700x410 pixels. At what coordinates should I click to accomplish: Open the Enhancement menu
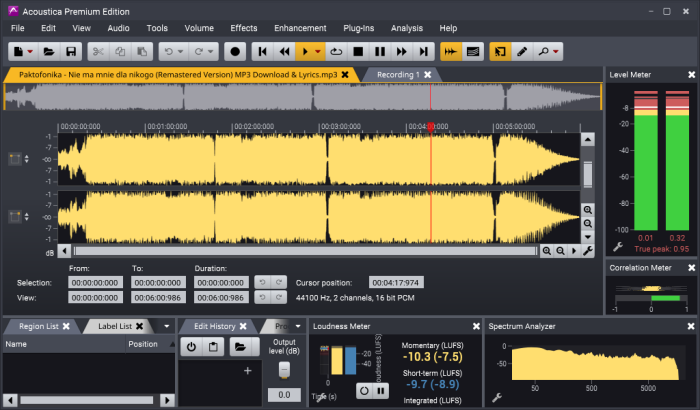[x=300, y=28]
